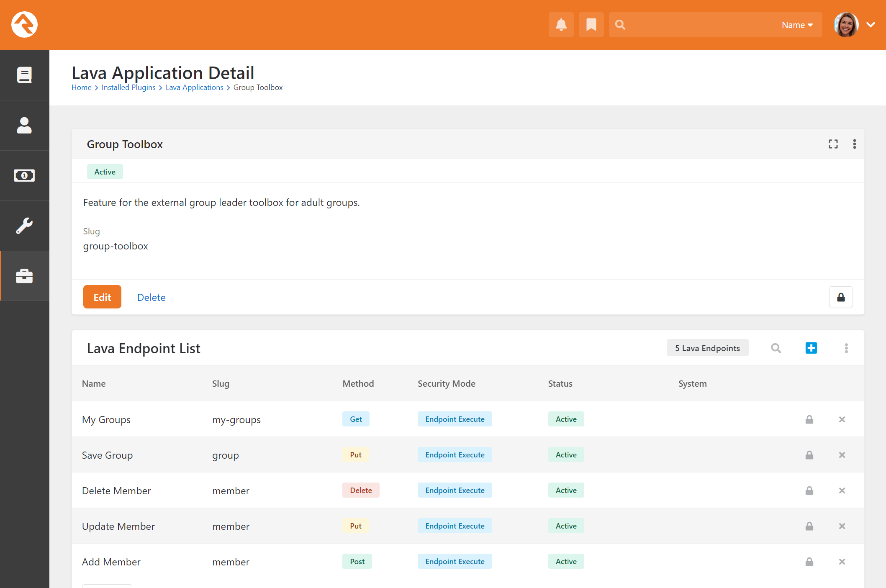Image resolution: width=886 pixels, height=588 pixels.
Task: Sort by the Method column header
Action: [x=358, y=383]
